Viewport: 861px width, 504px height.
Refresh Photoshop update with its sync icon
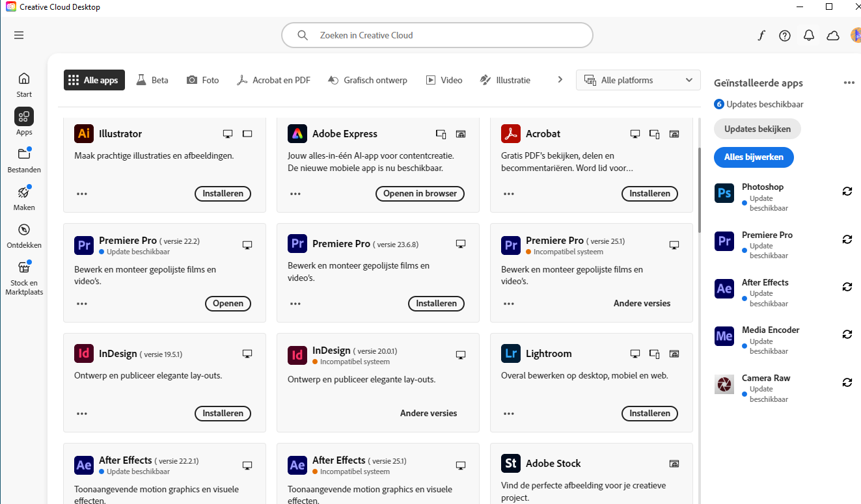847,191
